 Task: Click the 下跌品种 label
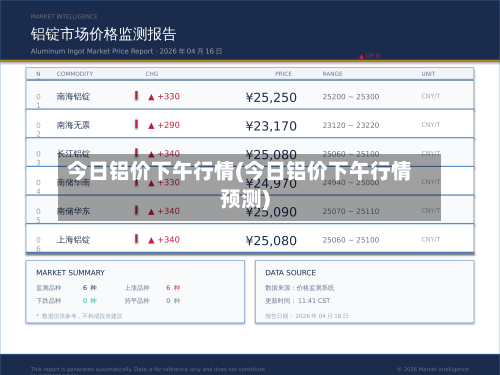(x=49, y=301)
